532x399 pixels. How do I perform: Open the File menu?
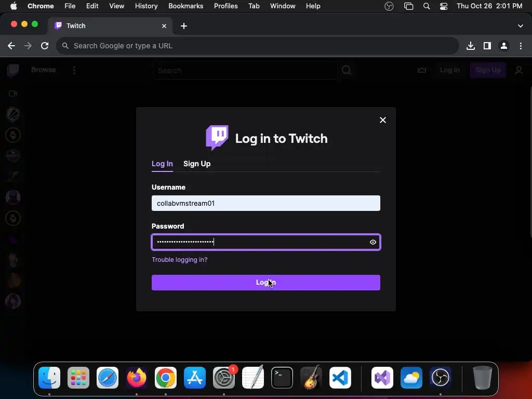point(70,6)
